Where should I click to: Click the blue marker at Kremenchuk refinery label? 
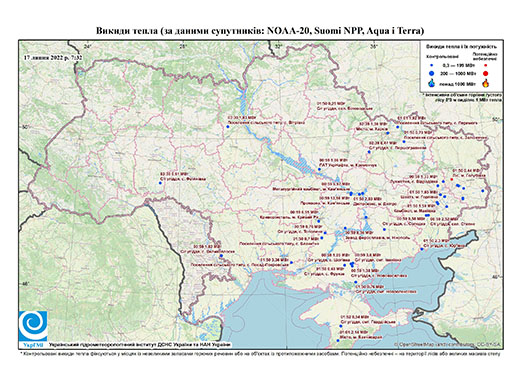(319, 169)
